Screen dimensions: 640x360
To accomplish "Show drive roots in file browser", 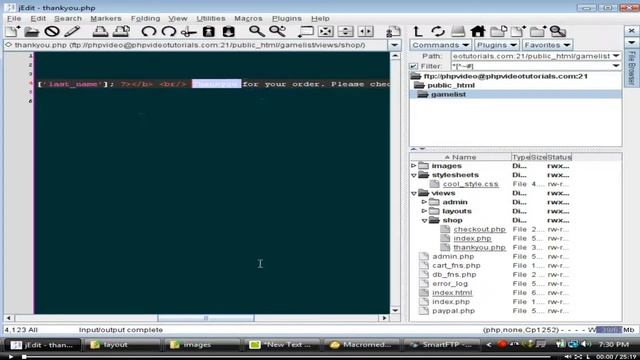I will pyautogui.click(x=458, y=31).
